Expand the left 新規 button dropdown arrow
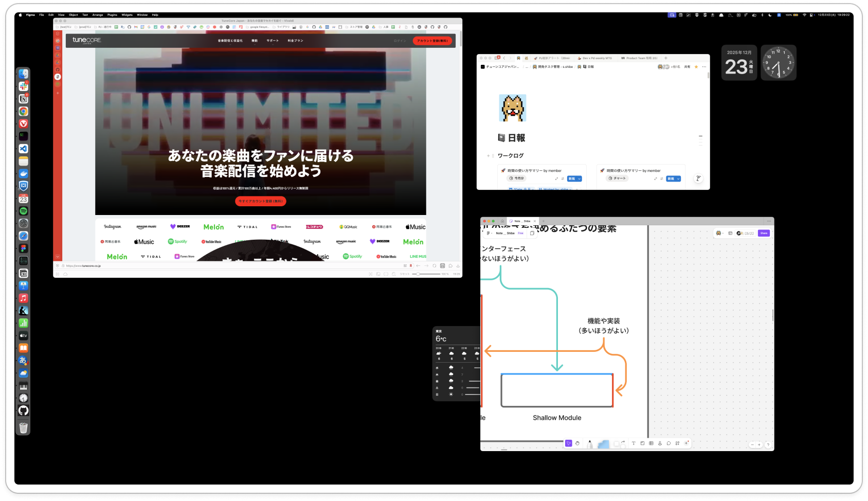868x501 pixels. point(580,179)
